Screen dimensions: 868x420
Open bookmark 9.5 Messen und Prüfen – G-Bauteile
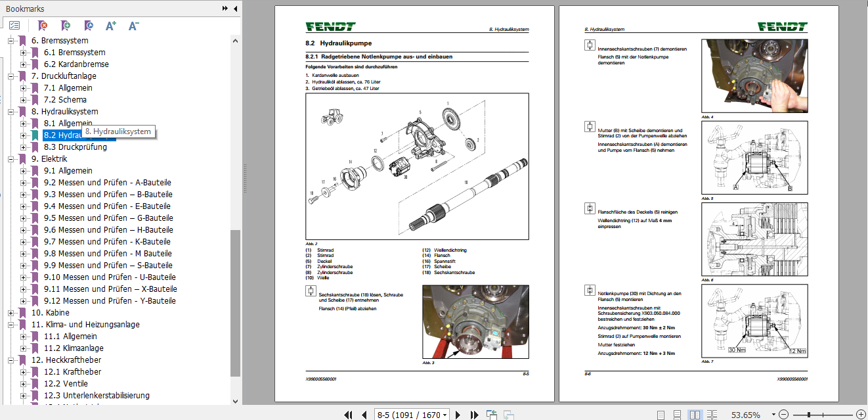pyautogui.click(x=108, y=218)
